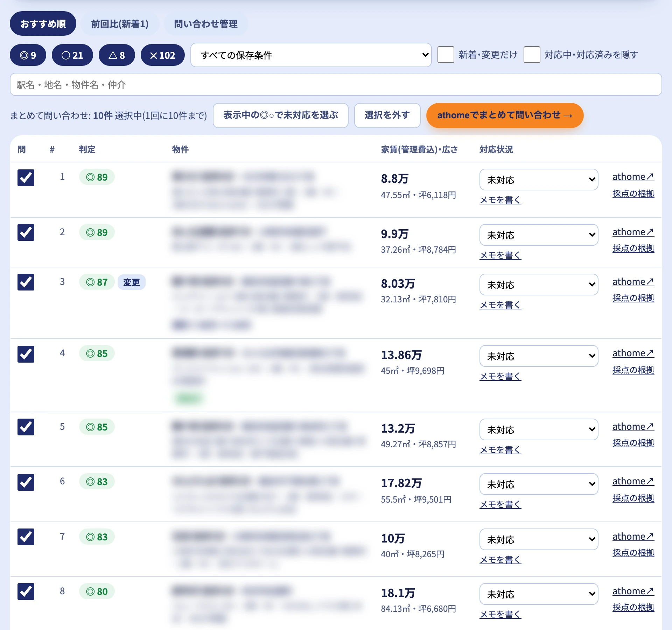Uncheck the checkbox for row 1
This screenshot has width=672, height=630.
pyautogui.click(x=26, y=178)
